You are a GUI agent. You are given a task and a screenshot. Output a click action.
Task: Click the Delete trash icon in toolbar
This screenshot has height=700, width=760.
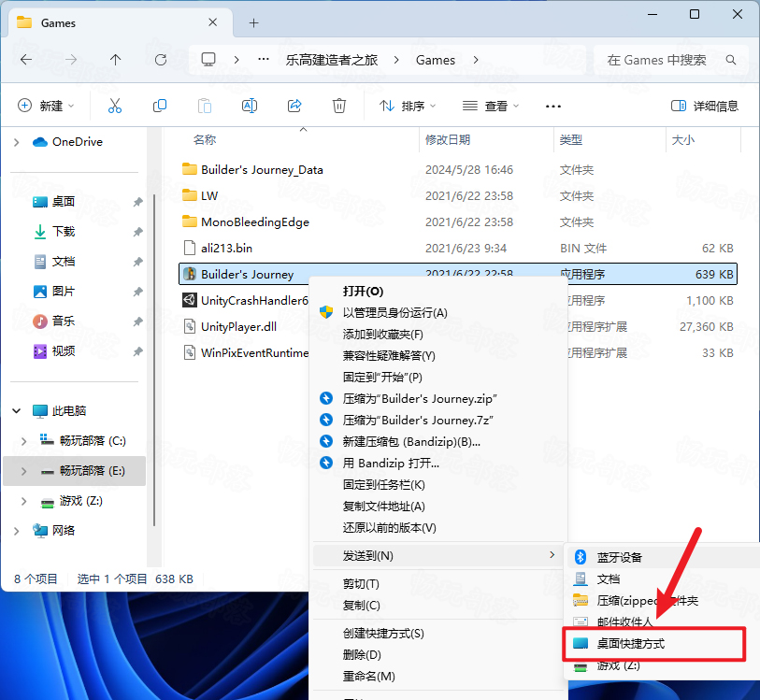[x=339, y=106]
